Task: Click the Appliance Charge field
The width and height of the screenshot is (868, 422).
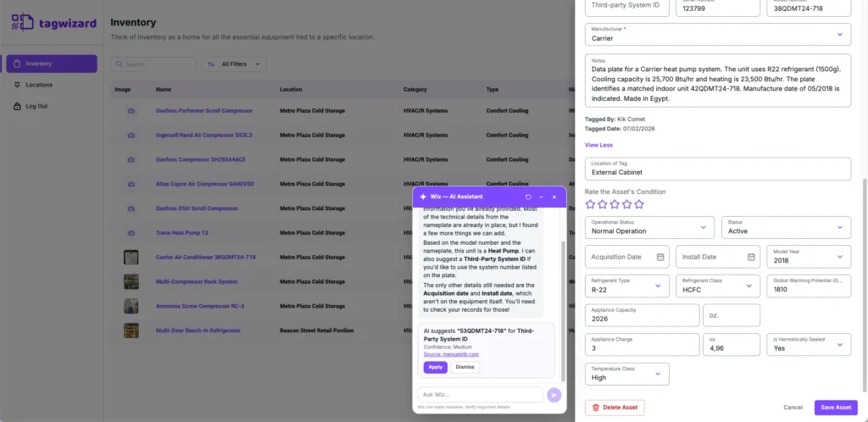Action: click(x=643, y=345)
